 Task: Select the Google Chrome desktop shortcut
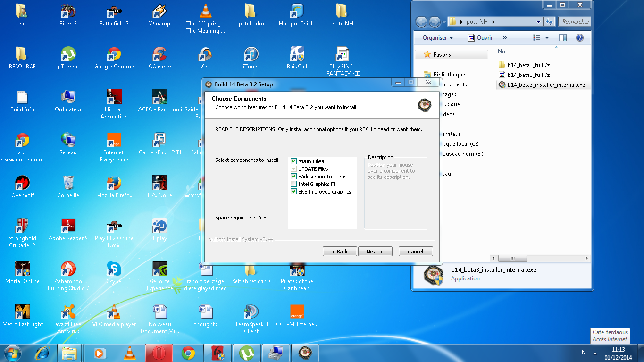click(x=114, y=58)
